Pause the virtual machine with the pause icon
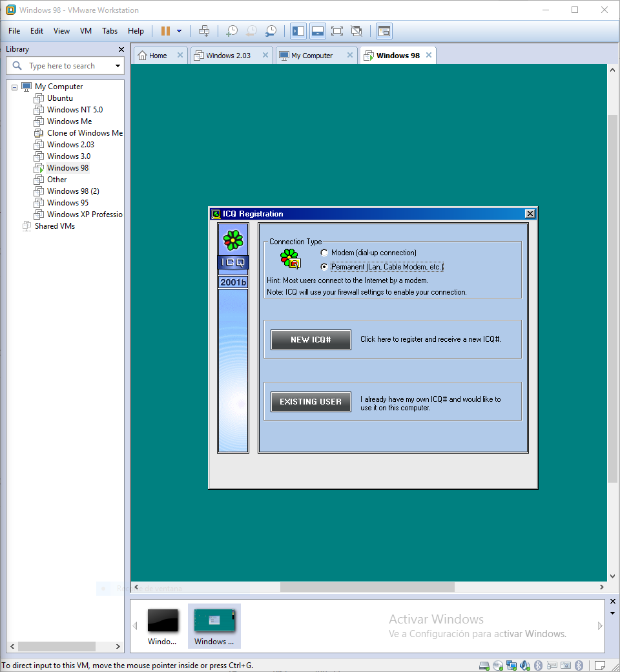 165,31
